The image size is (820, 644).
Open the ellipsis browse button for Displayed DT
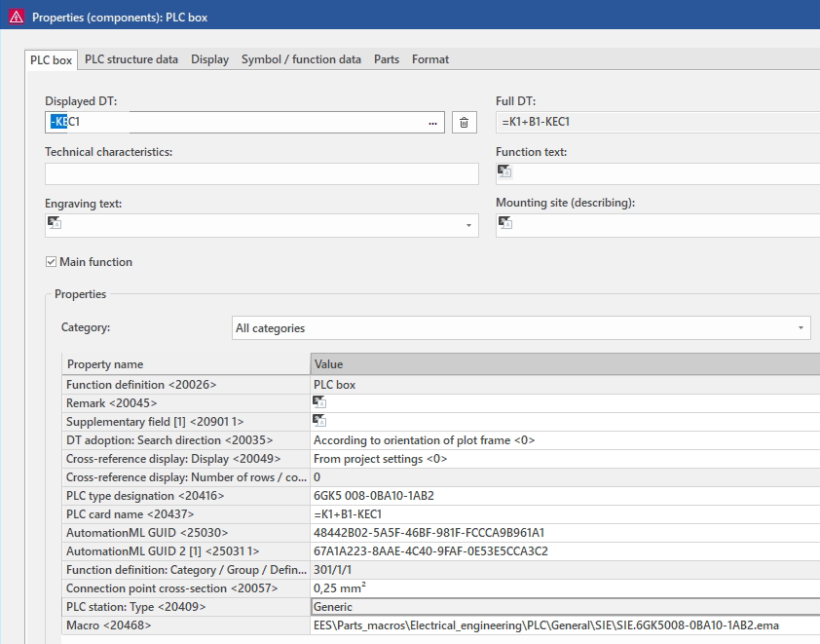(x=432, y=123)
